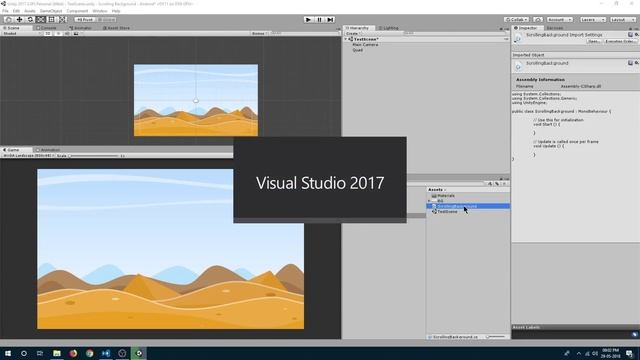Open the Account dropdown
The width and height of the screenshot is (640, 360).
point(560,20)
